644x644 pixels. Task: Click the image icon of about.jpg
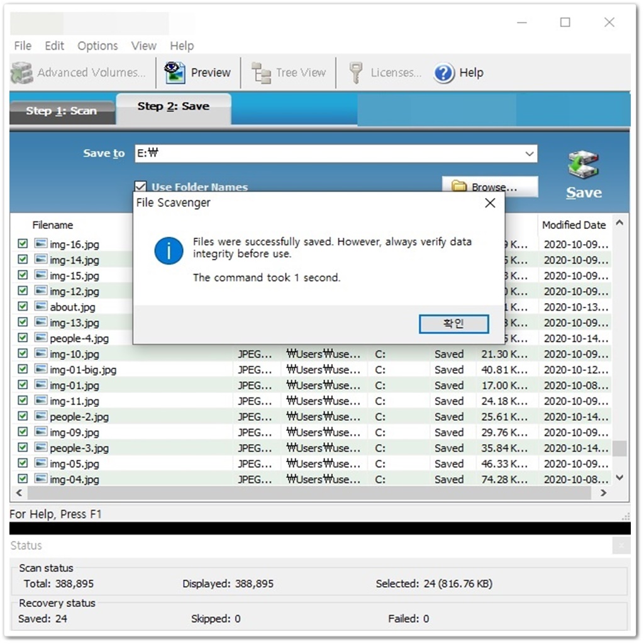40,306
